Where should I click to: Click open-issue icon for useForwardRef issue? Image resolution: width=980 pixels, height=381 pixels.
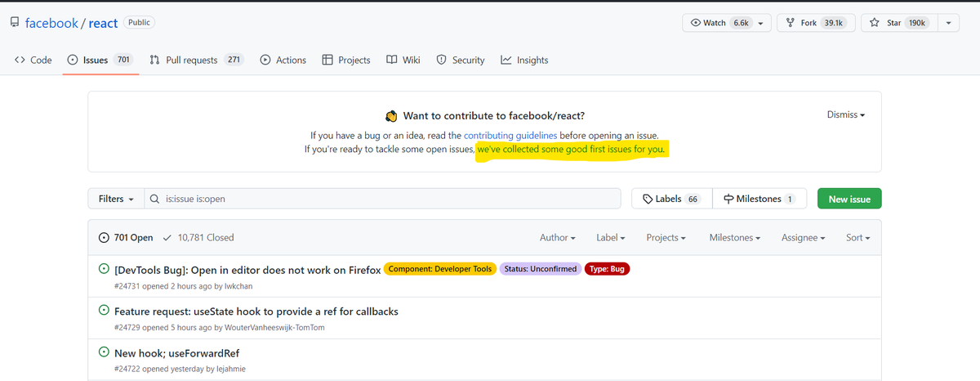tap(104, 352)
